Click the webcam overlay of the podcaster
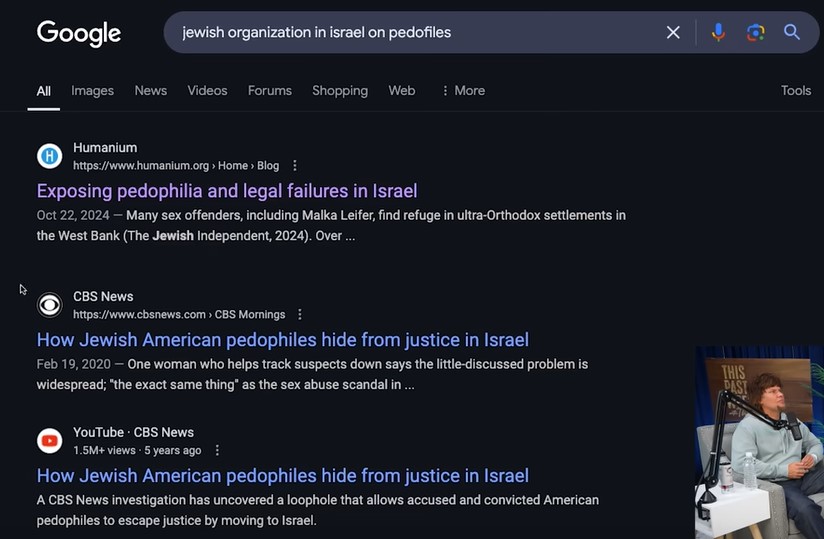824x539 pixels. (759, 442)
